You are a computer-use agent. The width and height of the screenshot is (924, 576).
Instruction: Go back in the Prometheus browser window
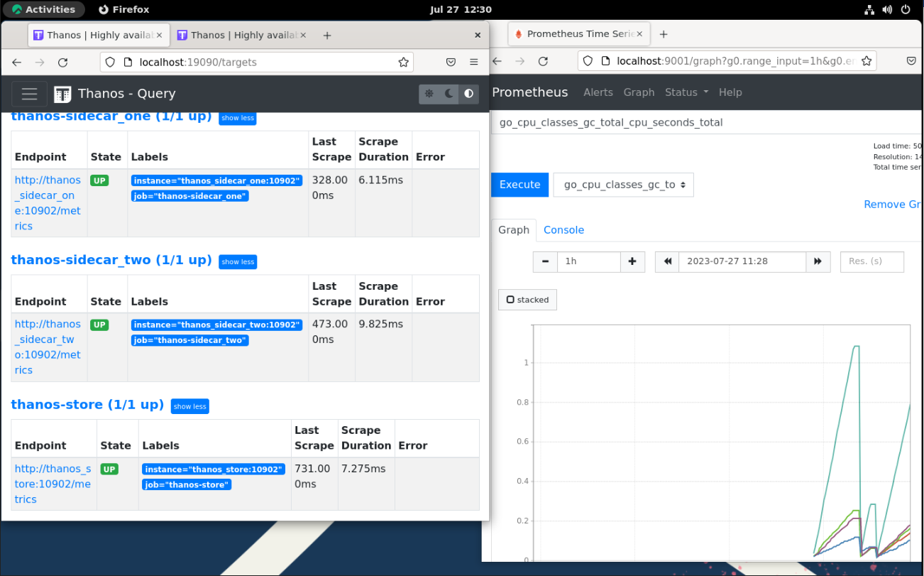coord(497,62)
